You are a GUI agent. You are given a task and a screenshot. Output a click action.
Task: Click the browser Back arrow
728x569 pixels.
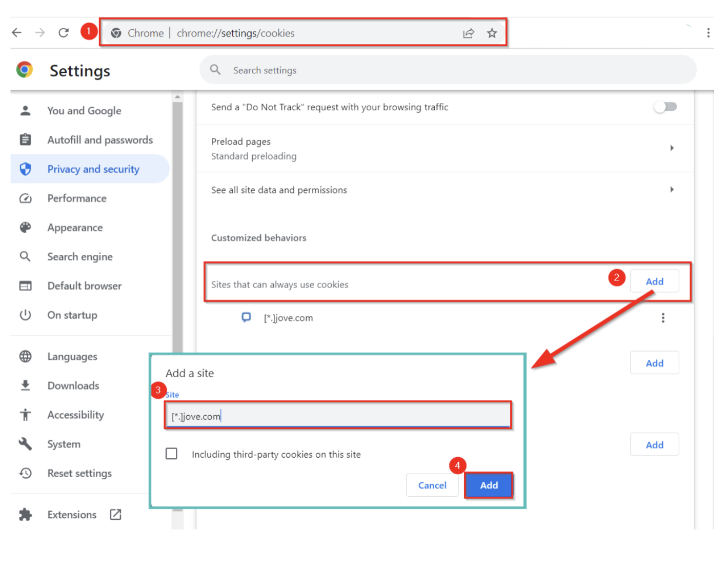tap(17, 33)
